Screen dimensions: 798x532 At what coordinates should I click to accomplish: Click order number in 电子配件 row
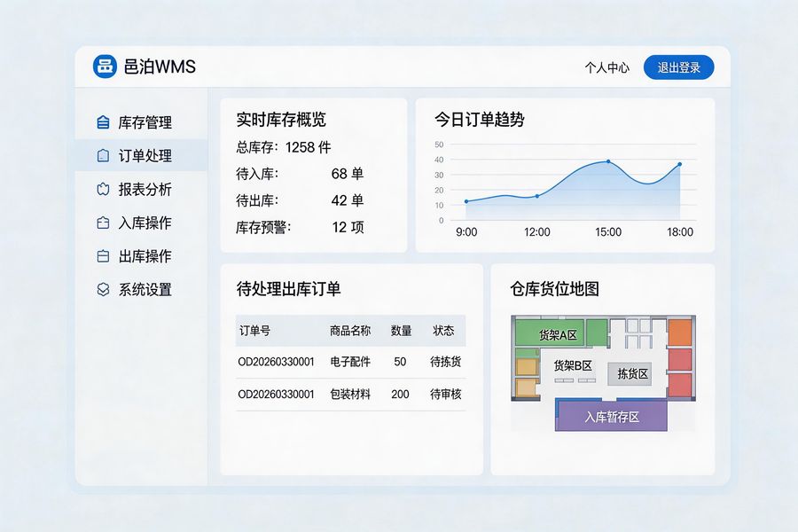point(277,362)
